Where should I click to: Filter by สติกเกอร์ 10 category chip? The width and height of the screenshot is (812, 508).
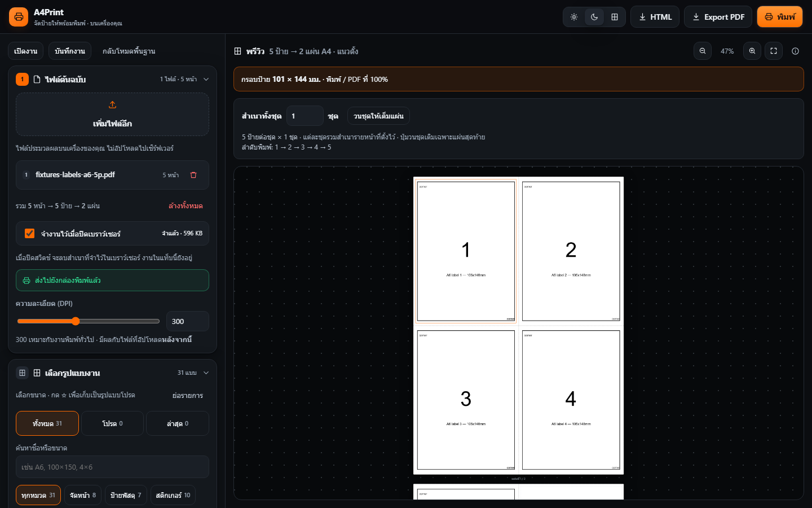point(173,495)
